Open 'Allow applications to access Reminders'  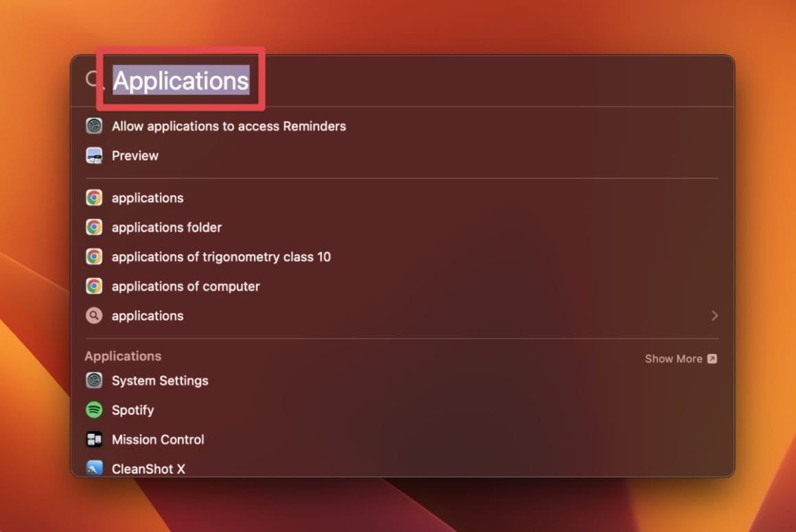(229, 126)
